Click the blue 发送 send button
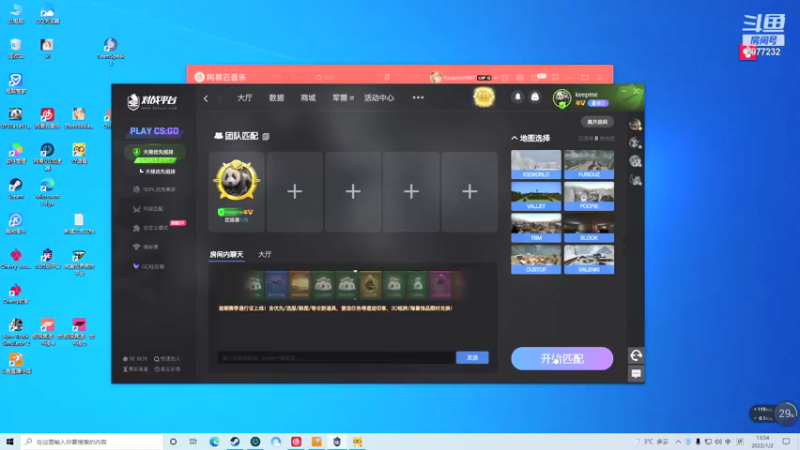800x450 pixels. click(x=472, y=358)
